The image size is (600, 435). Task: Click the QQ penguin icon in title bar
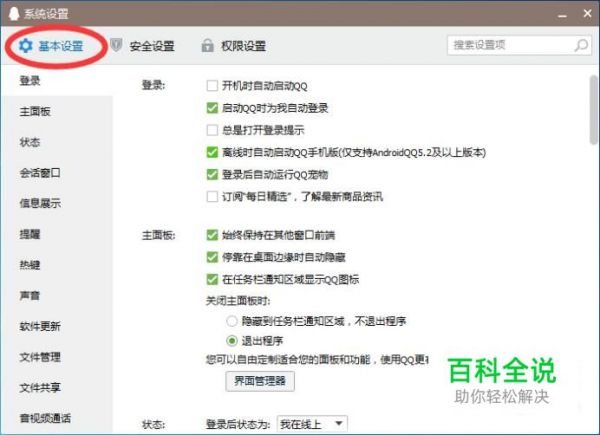14,14
